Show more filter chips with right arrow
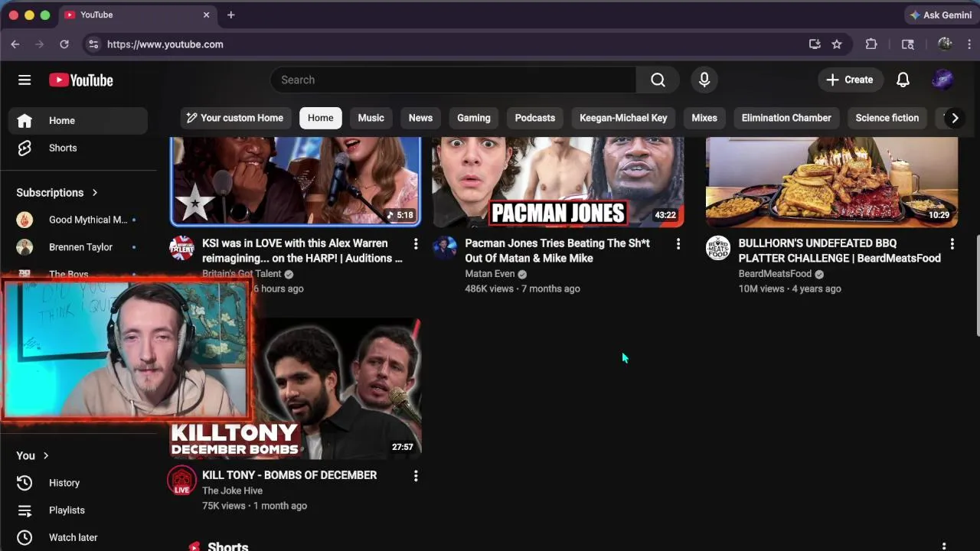 pyautogui.click(x=954, y=118)
